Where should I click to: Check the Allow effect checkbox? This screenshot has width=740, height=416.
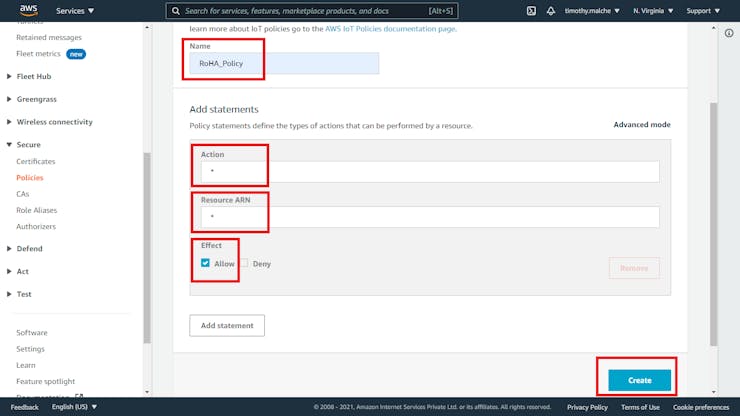coord(205,263)
